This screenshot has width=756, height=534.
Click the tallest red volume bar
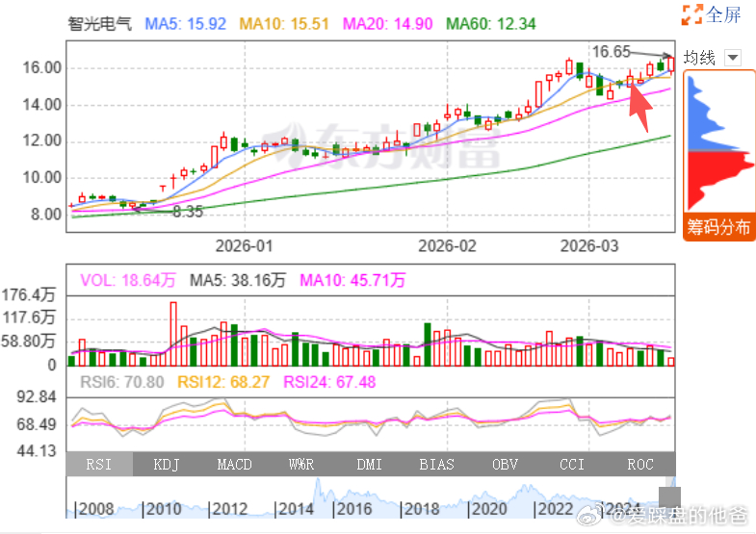click(x=173, y=334)
